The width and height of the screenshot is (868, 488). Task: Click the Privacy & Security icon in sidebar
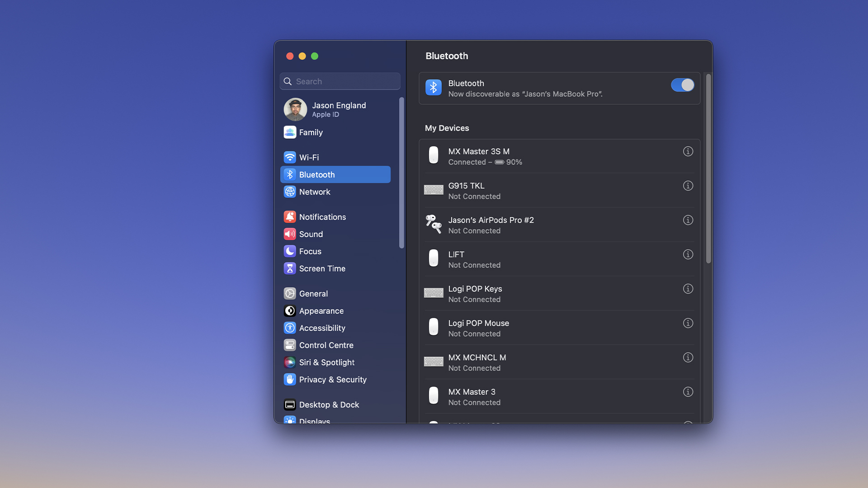[x=290, y=379]
